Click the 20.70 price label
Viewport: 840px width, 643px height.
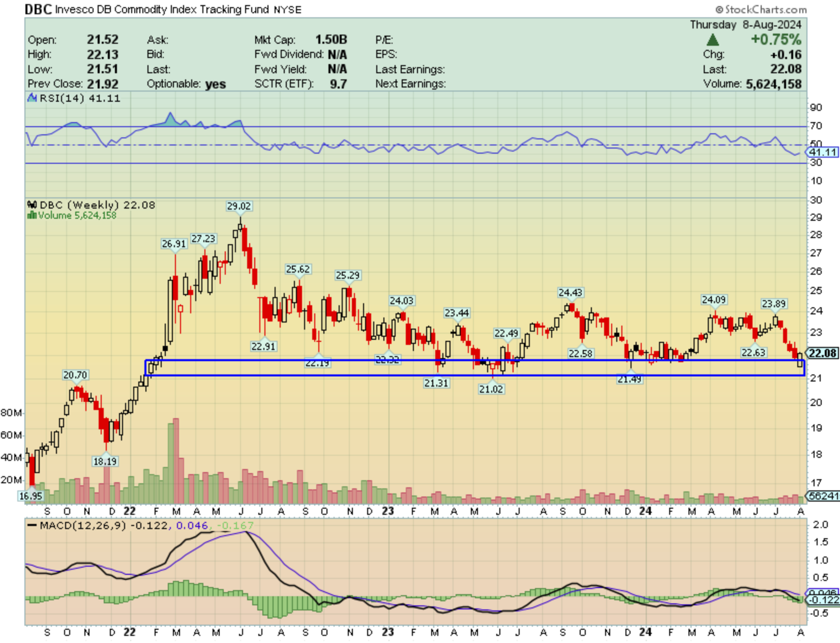click(x=75, y=375)
